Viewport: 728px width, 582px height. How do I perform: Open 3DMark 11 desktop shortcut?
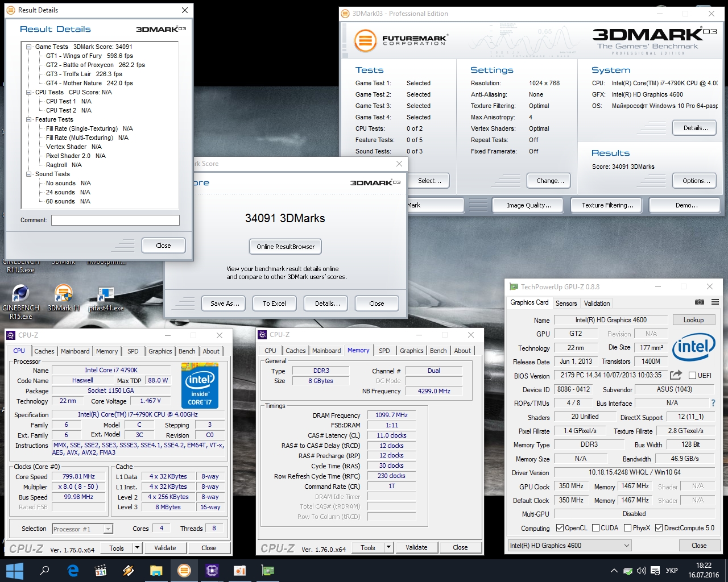(x=64, y=298)
